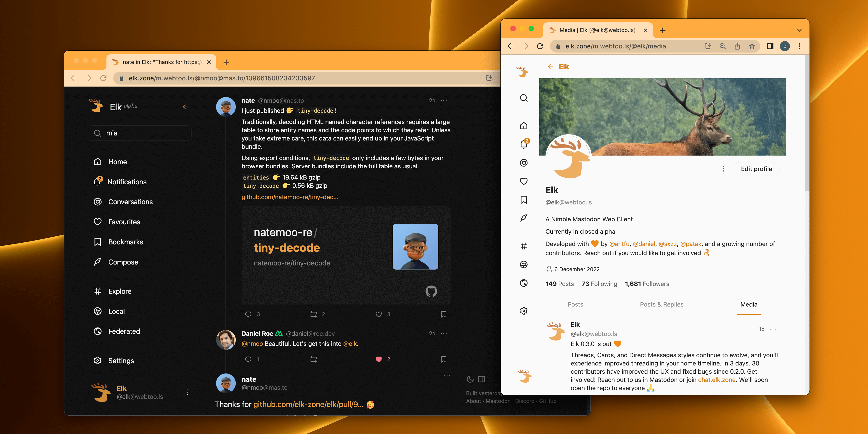Click the Federated globe icon in sidebar
Screen dimensions: 868x434
[x=98, y=331]
